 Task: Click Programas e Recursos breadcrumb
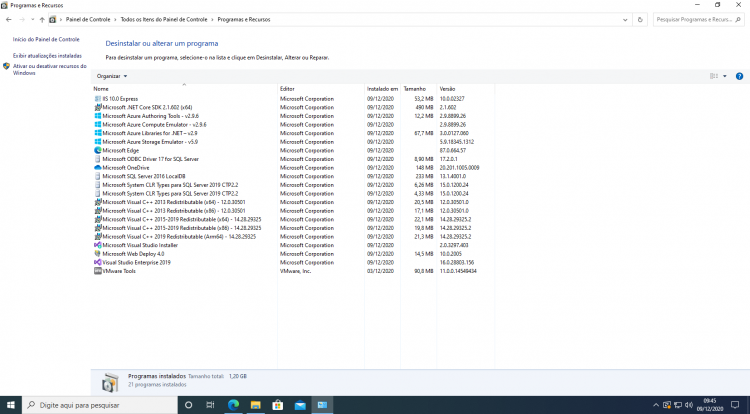[x=244, y=20]
